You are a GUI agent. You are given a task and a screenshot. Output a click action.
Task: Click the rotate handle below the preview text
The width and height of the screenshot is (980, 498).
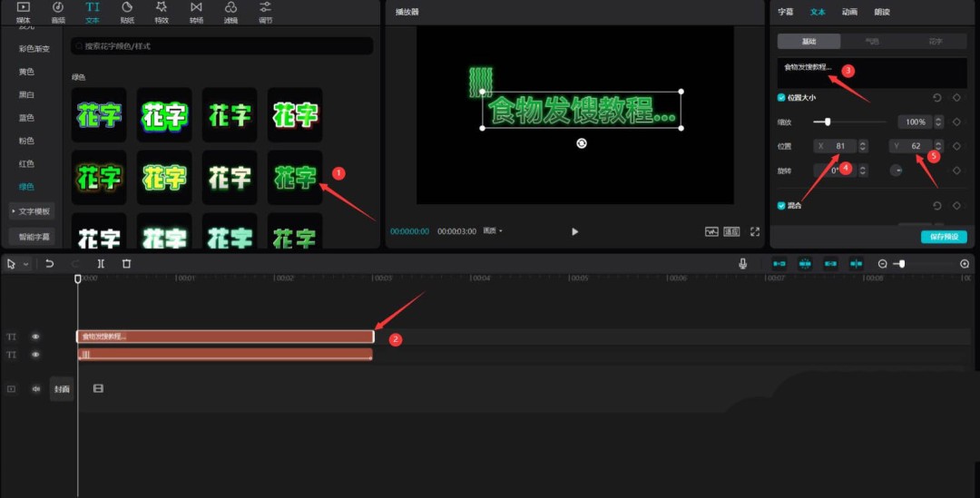click(x=582, y=143)
